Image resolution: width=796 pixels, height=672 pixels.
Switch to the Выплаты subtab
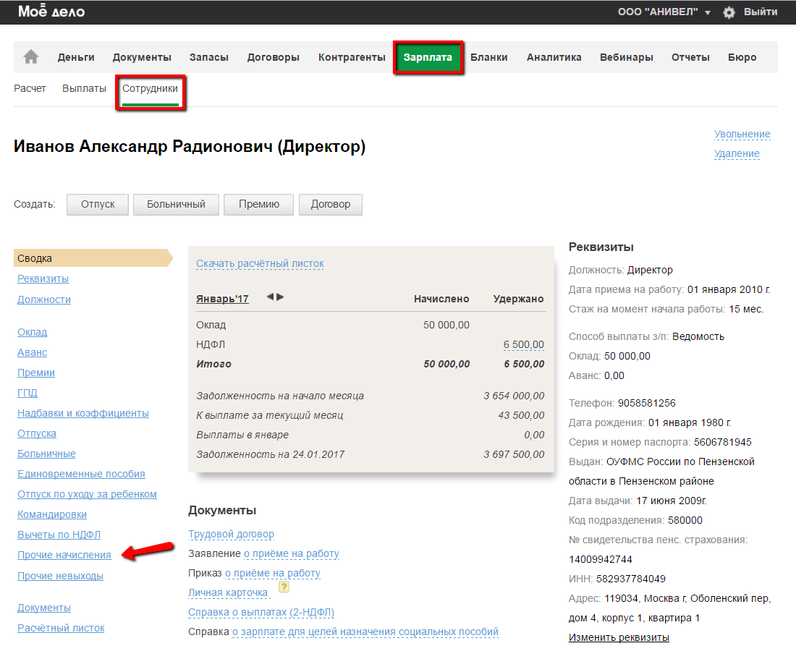pos(84,88)
